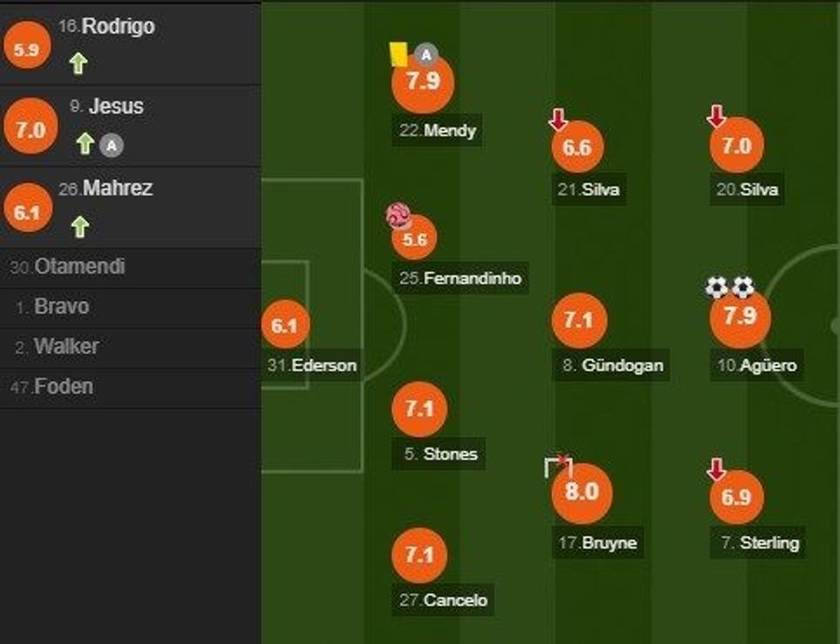Click the assist badge above Mendy's rating
The image size is (840, 644).
point(426,56)
